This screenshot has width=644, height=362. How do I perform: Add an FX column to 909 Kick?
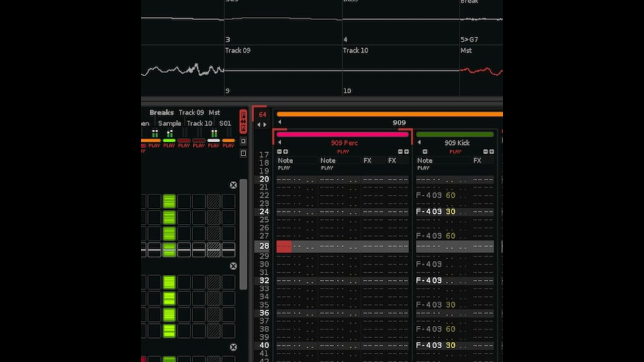tap(492, 152)
